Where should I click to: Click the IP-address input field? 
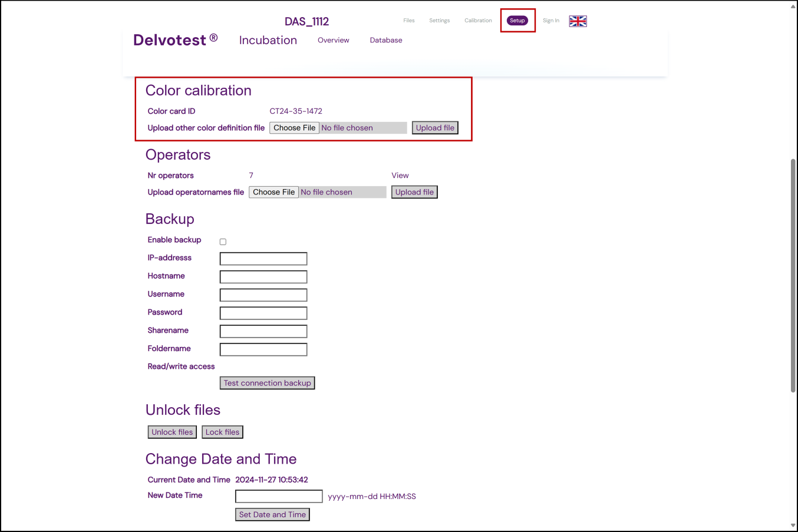[x=263, y=259]
